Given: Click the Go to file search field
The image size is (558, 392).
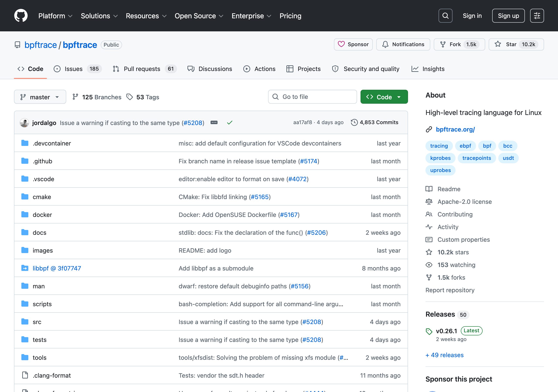Looking at the screenshot, I should 312,97.
